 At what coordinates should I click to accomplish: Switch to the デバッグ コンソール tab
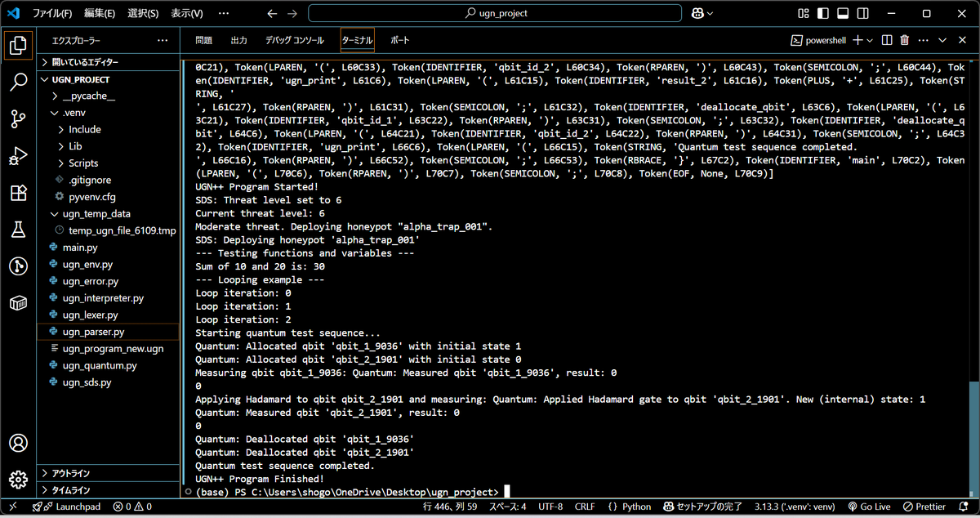[295, 40]
